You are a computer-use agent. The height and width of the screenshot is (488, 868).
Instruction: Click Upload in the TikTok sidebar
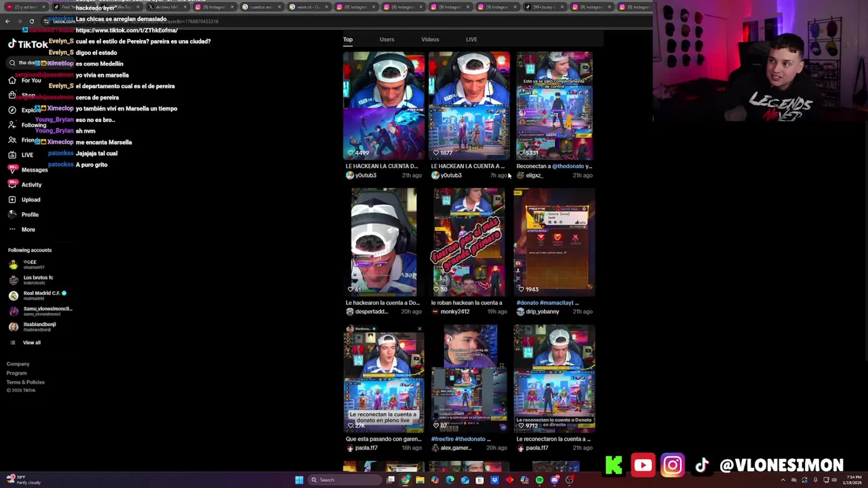pyautogui.click(x=24, y=199)
